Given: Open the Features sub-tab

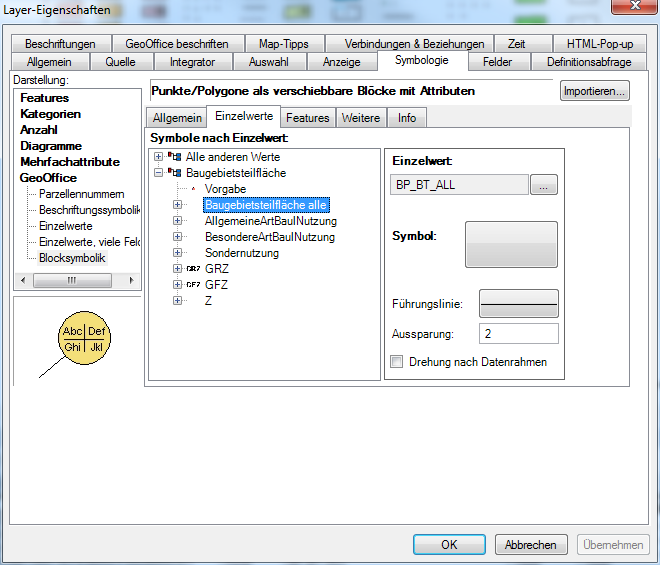Looking at the screenshot, I should click(308, 118).
